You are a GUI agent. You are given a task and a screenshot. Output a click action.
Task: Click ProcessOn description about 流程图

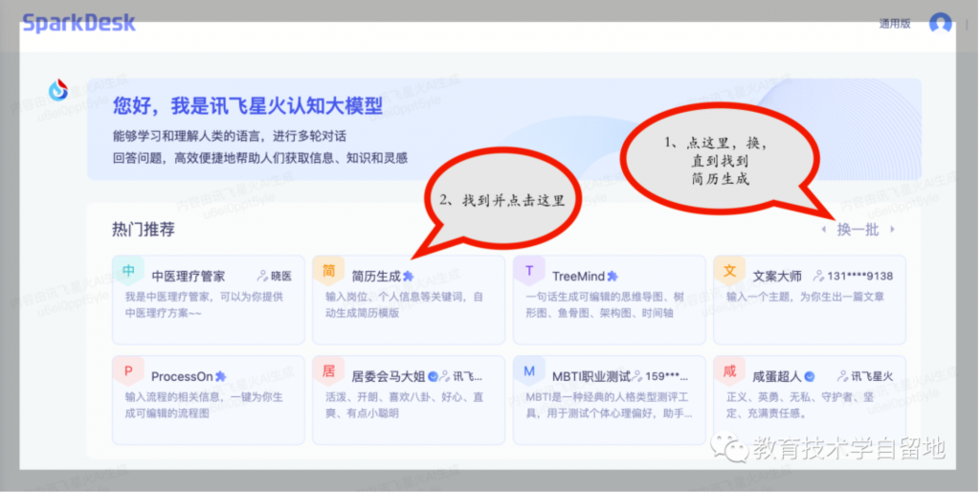tap(204, 405)
